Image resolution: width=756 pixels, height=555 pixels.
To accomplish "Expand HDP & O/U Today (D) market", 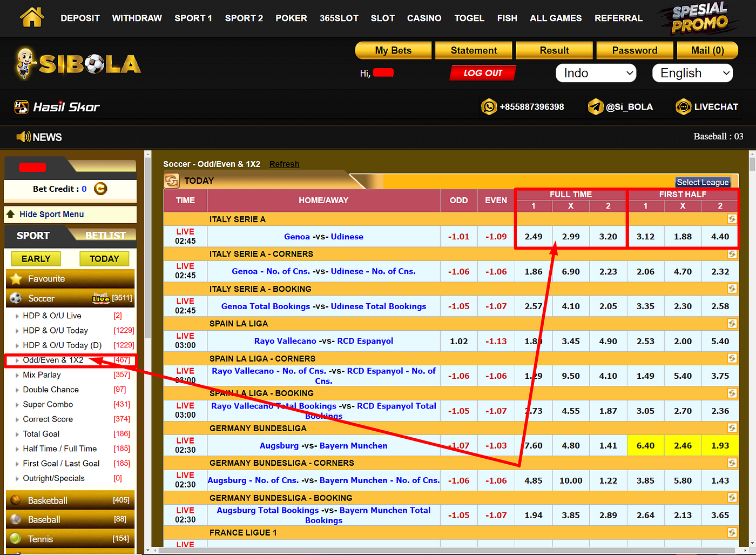I will pos(62,345).
